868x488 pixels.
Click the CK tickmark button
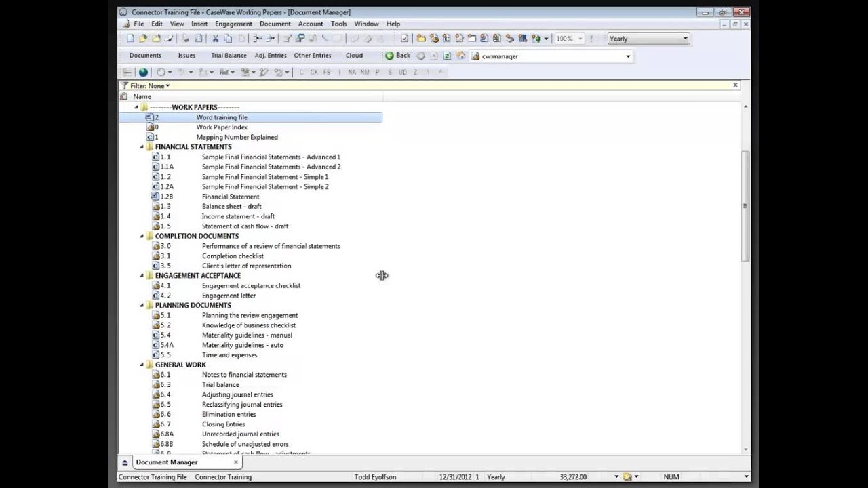(314, 72)
